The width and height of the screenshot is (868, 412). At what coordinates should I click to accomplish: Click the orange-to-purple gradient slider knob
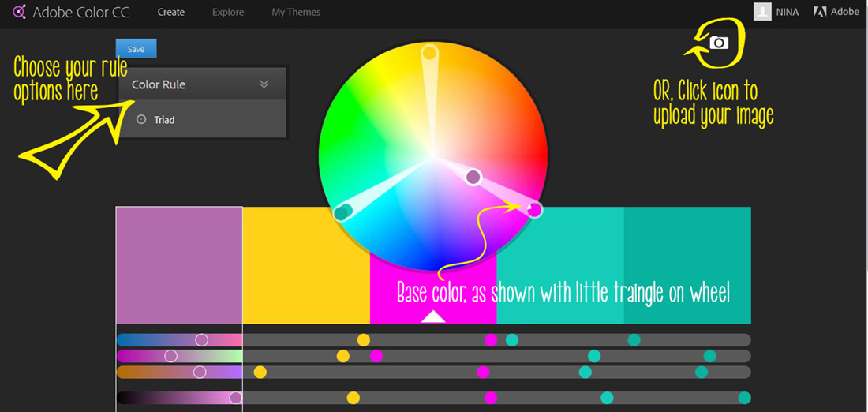pyautogui.click(x=200, y=372)
